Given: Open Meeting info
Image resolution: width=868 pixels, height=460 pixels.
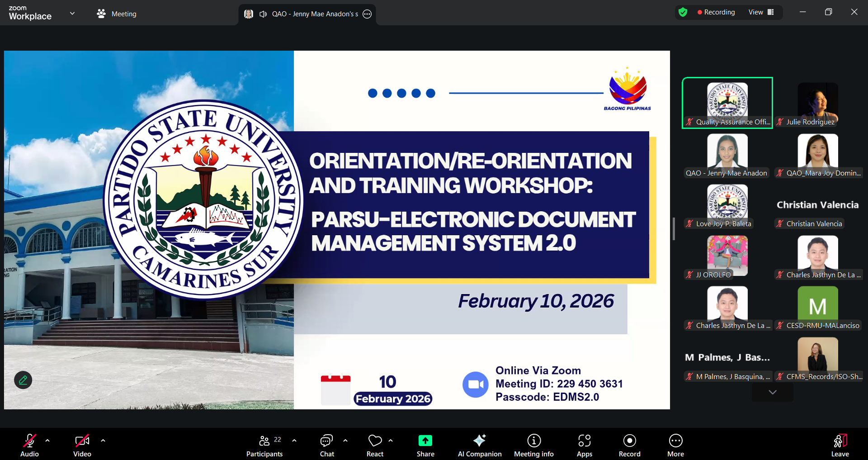Looking at the screenshot, I should [533, 445].
